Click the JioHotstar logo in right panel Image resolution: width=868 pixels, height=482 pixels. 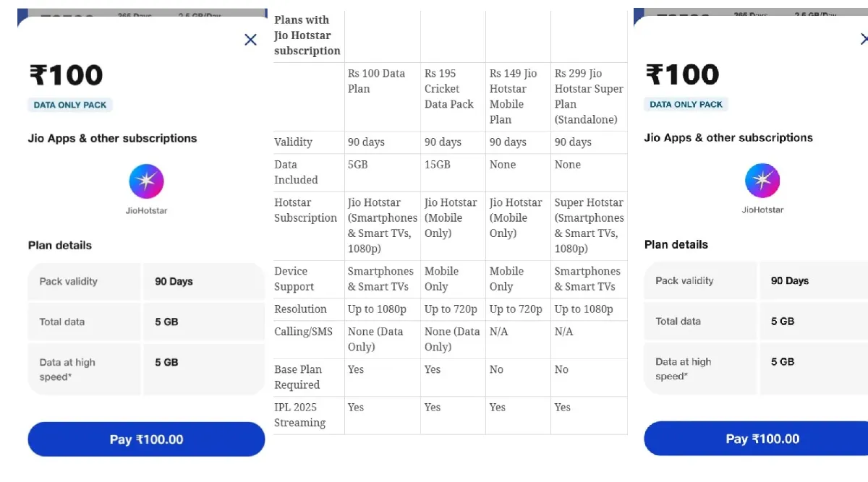tap(762, 181)
